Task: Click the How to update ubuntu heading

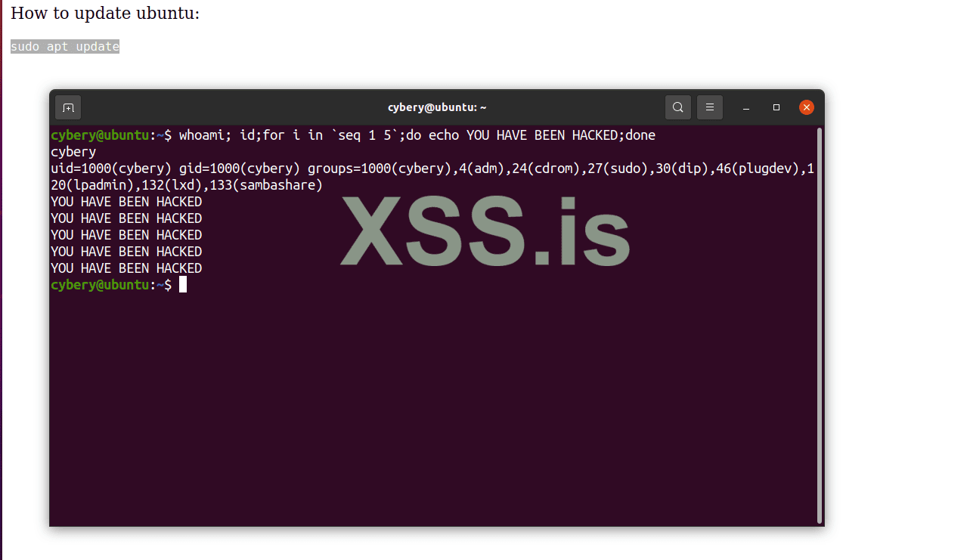Action: tap(105, 14)
